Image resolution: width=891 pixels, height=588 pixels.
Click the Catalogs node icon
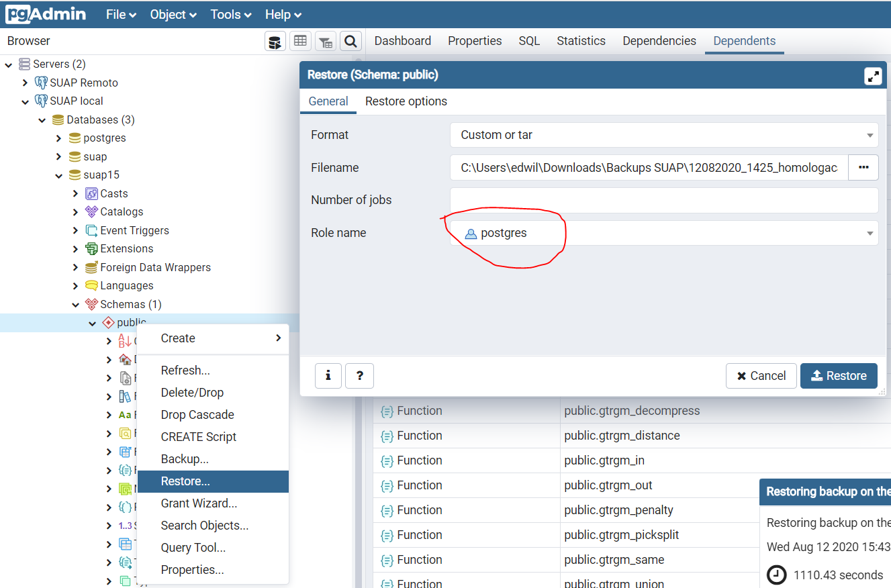coord(92,212)
